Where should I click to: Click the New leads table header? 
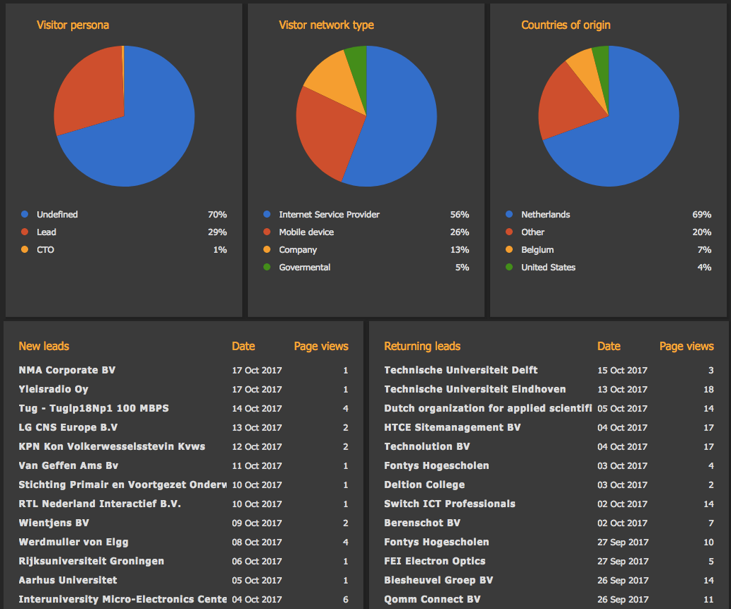click(x=44, y=346)
